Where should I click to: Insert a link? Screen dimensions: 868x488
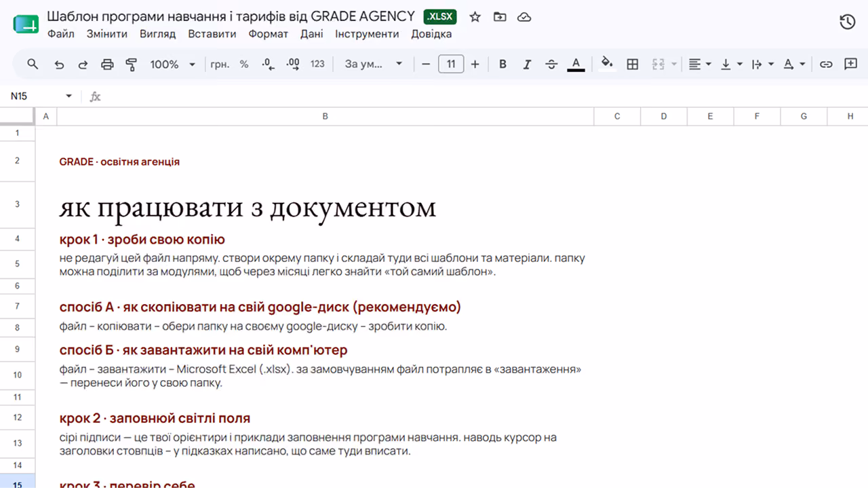click(x=825, y=64)
